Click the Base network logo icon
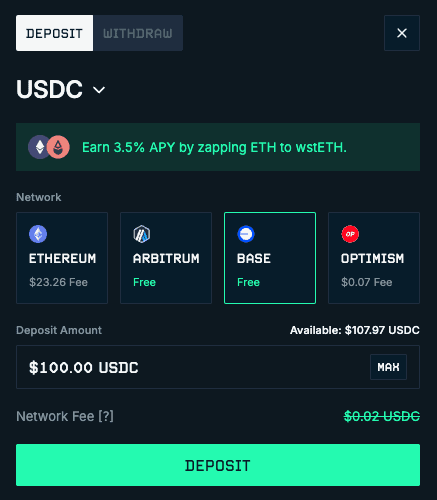437x500 pixels. 246,234
